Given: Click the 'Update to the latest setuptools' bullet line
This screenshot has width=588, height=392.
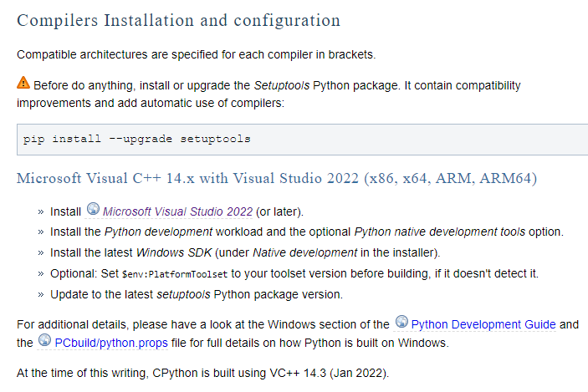Looking at the screenshot, I should tap(197, 294).
